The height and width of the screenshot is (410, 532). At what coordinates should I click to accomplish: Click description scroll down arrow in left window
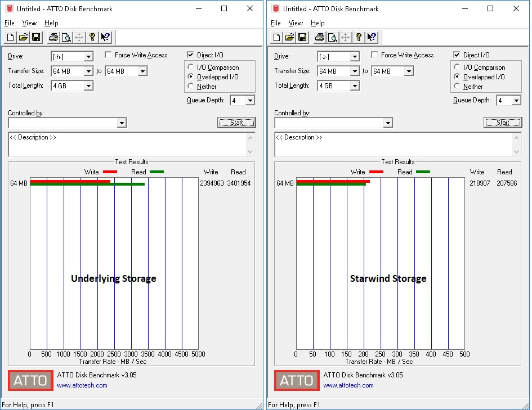pos(251,151)
